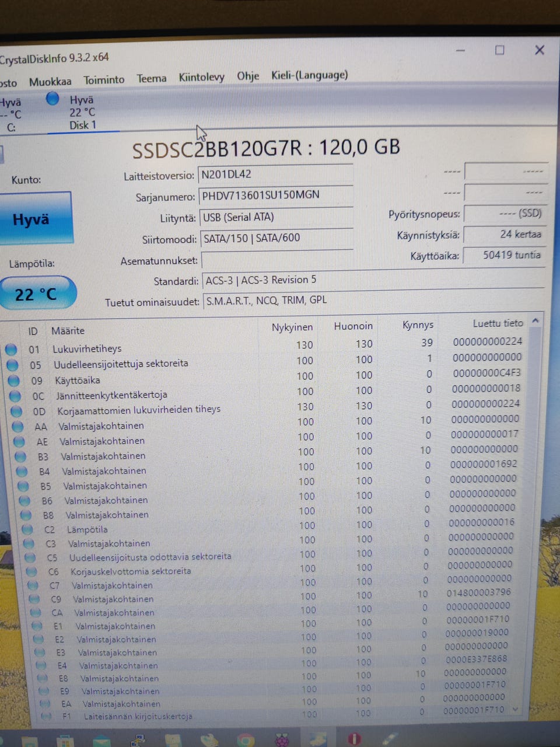The height and width of the screenshot is (747, 560).
Task: Select the Jännitteenkytkentäkertoja row text
Action: [111, 395]
